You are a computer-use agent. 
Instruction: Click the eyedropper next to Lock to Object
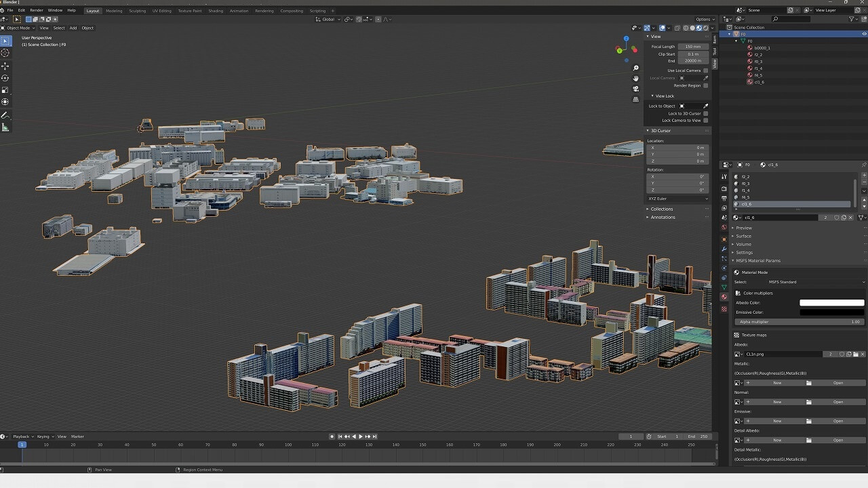[705, 106]
